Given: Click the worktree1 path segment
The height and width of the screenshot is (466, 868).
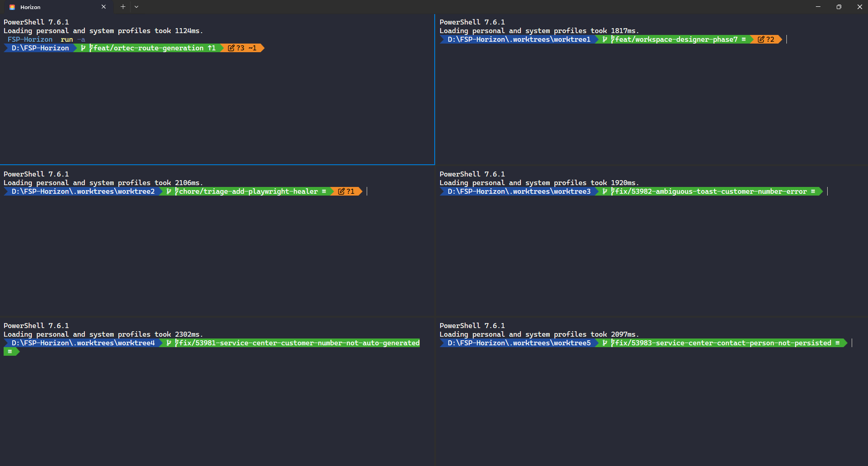Looking at the screenshot, I should click(x=519, y=39).
